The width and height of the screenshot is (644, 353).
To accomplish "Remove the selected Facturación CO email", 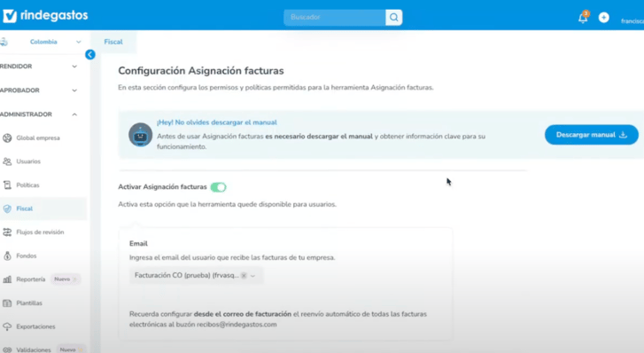I will pyautogui.click(x=244, y=276).
